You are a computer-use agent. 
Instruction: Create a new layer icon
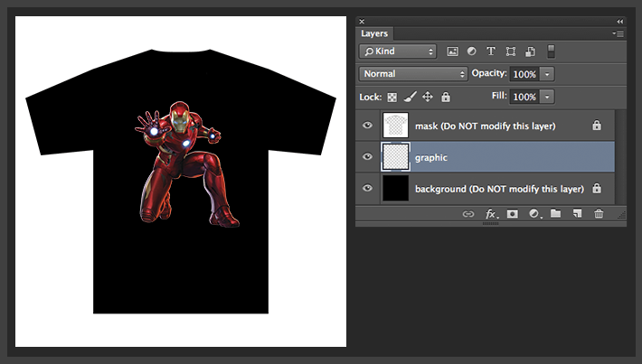point(577,214)
